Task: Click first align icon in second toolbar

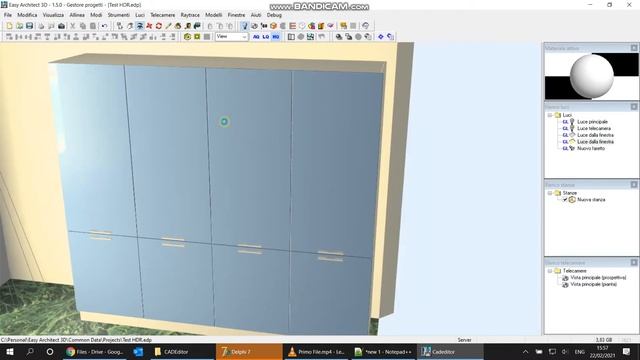Action: (x=9, y=37)
